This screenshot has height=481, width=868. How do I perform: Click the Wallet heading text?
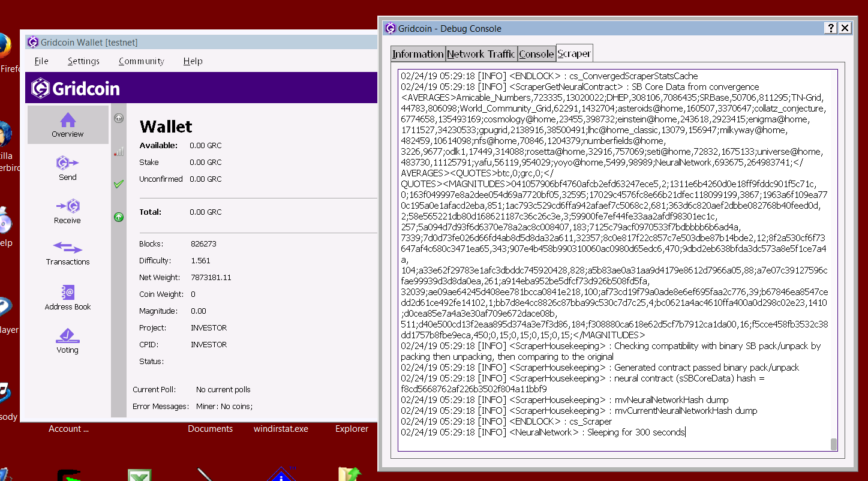pos(166,127)
